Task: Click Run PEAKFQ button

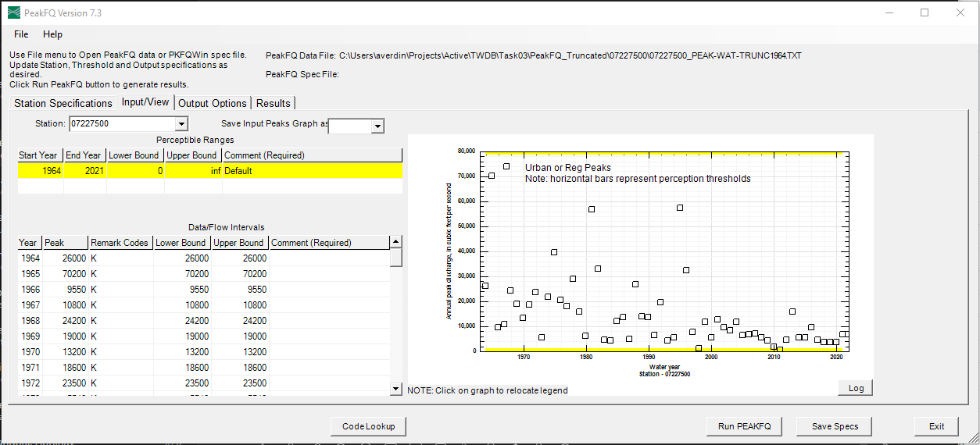Action: [x=744, y=426]
